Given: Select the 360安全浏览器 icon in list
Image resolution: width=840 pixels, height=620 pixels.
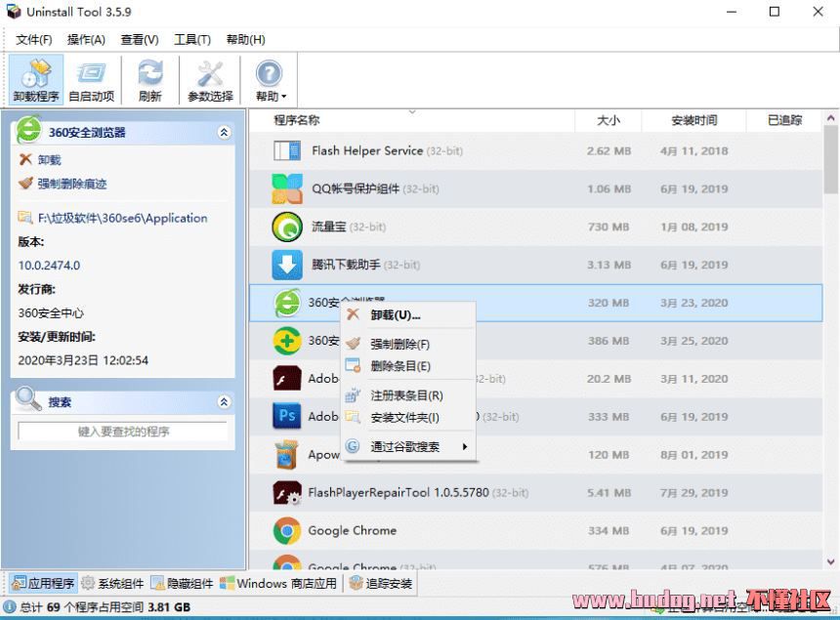Looking at the screenshot, I should (287, 303).
